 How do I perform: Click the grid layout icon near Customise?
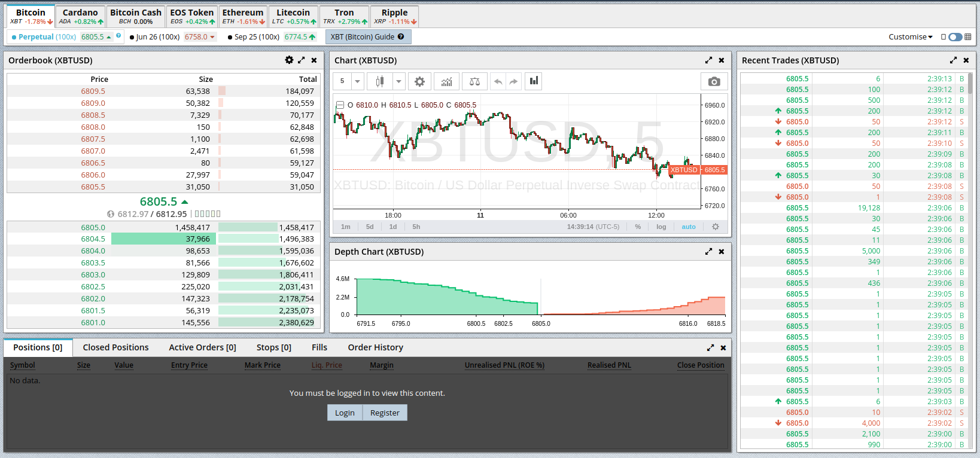[968, 36]
